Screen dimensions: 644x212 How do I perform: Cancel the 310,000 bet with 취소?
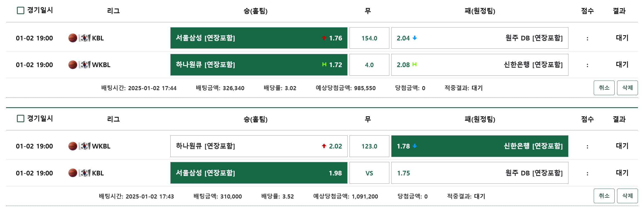click(x=604, y=196)
